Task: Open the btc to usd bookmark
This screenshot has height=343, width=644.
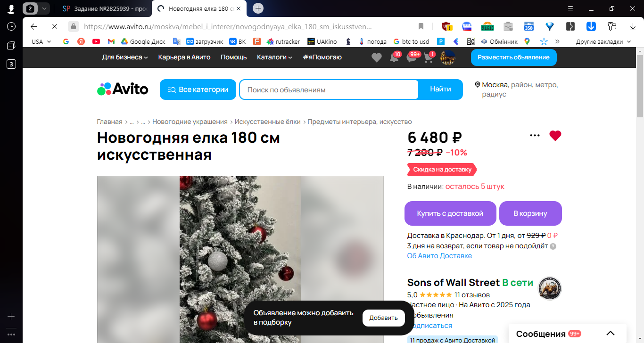Action: point(411,41)
